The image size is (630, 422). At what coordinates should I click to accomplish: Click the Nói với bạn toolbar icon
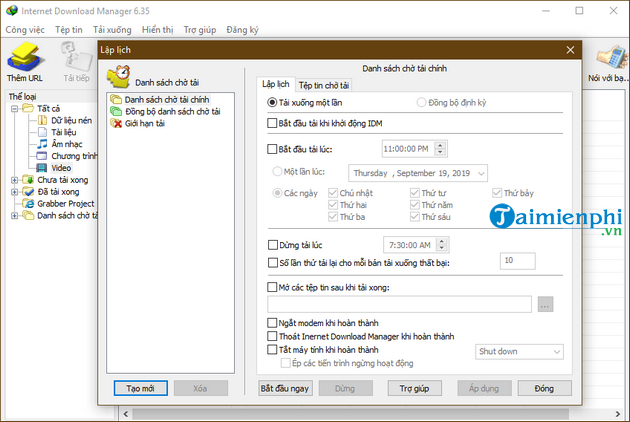pyautogui.click(x=612, y=57)
